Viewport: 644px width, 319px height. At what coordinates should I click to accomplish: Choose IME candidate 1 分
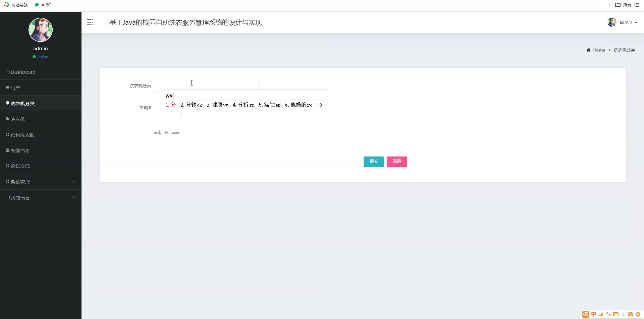171,105
